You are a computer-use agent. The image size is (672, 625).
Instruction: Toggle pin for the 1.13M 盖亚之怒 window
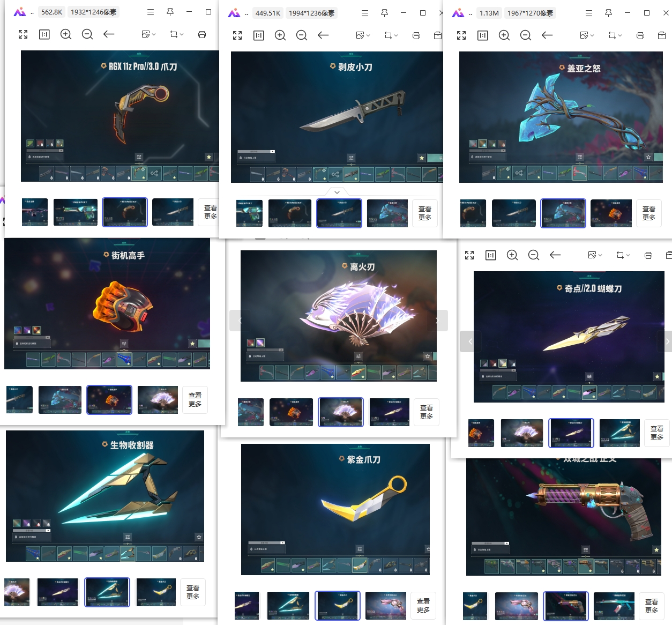608,13
